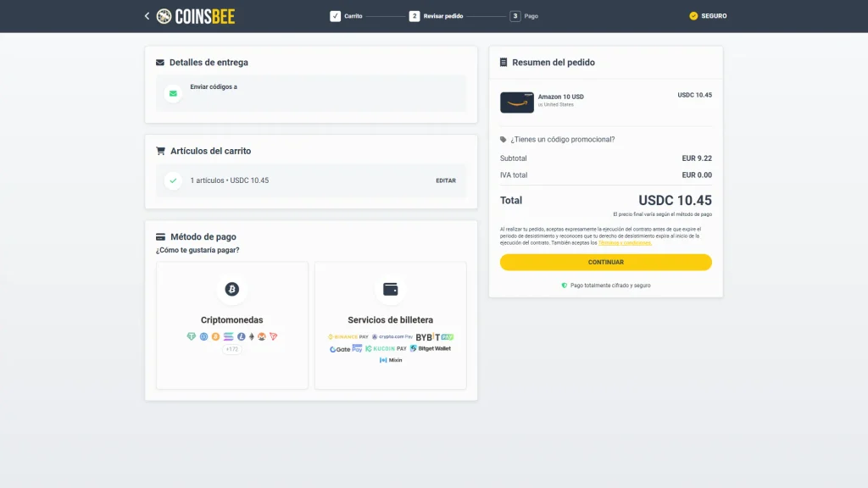Open the Coinsbee logo homepage
Screen dimensions: 868x488
(196, 16)
